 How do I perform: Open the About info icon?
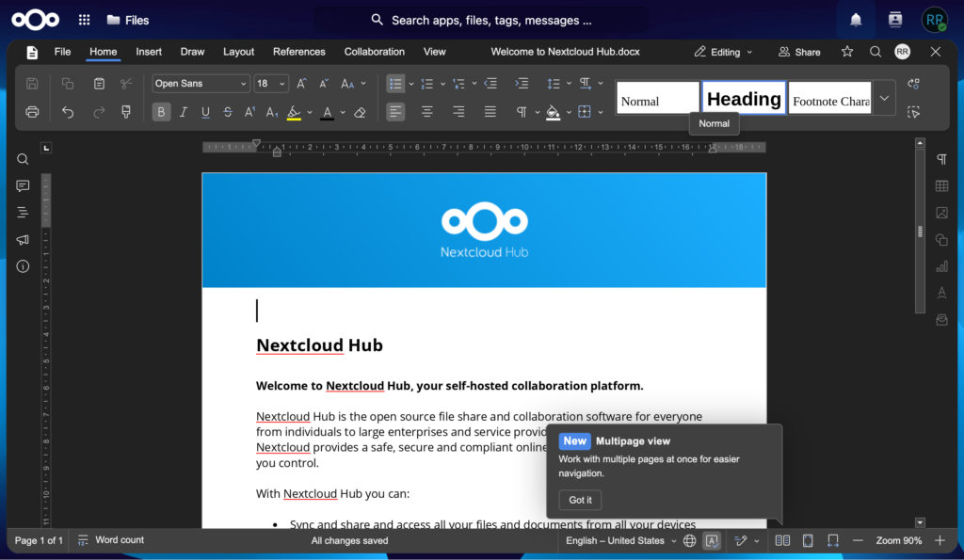(x=23, y=266)
